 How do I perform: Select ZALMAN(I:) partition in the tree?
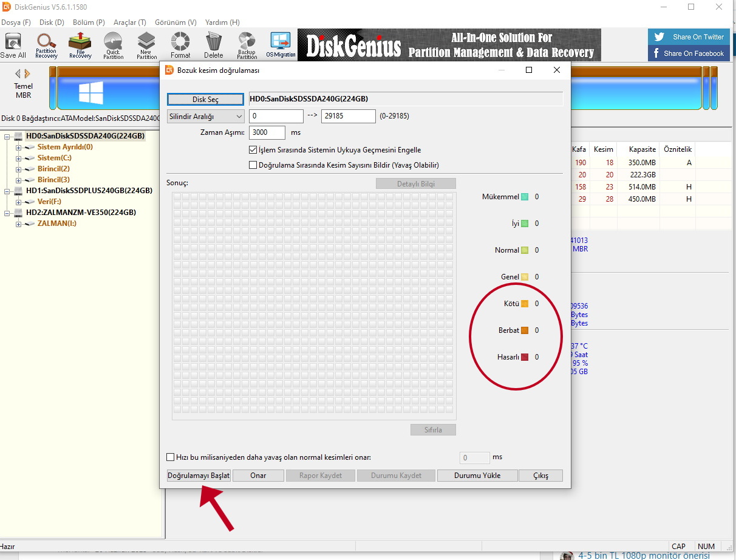(x=56, y=224)
